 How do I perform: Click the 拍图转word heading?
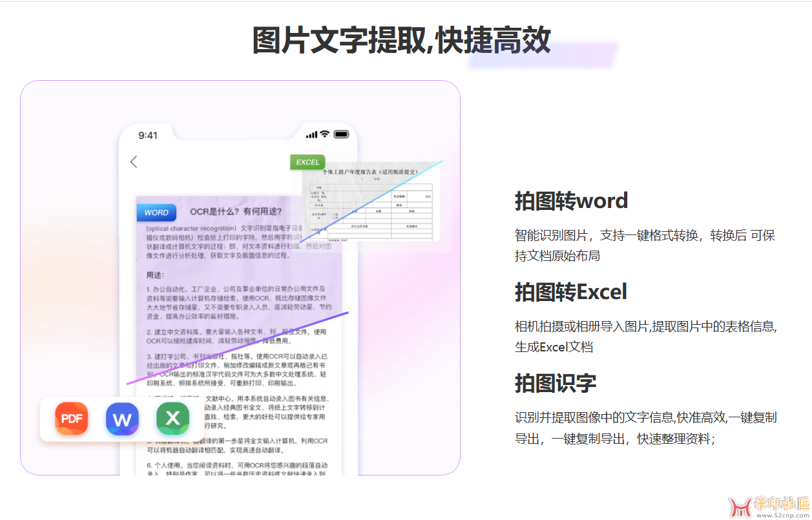[x=570, y=201]
